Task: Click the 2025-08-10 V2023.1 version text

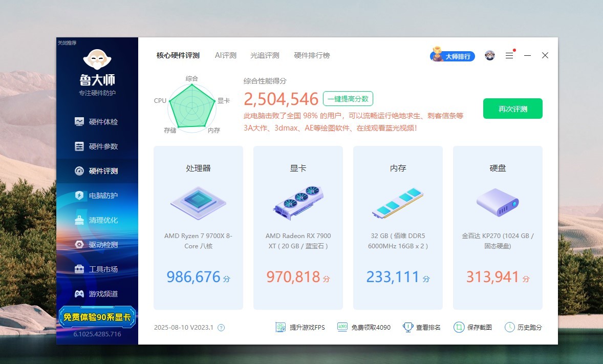Action: pos(183,328)
